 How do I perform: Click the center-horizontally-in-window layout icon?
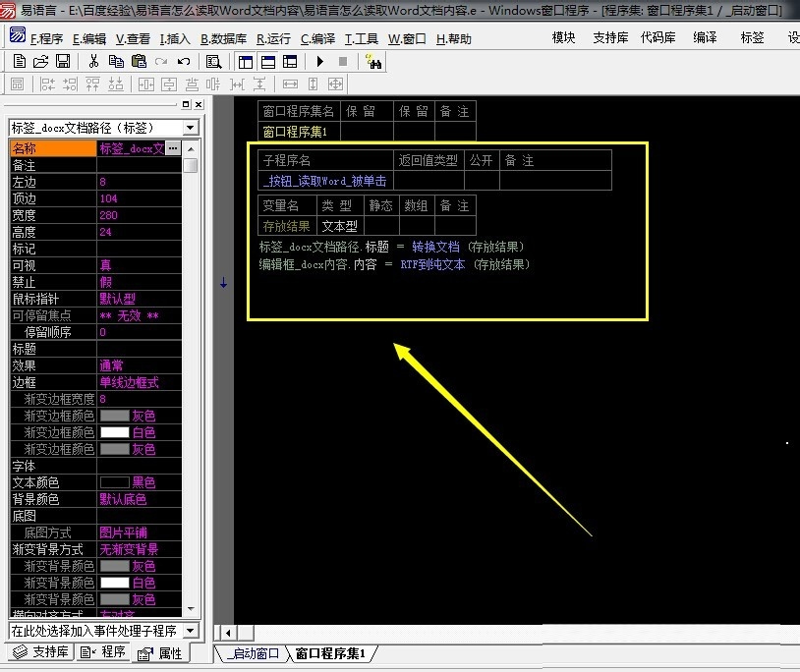(x=145, y=84)
